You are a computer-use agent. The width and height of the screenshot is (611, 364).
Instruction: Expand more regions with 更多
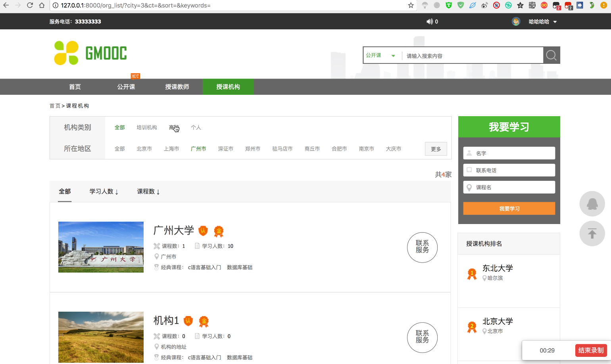point(436,149)
